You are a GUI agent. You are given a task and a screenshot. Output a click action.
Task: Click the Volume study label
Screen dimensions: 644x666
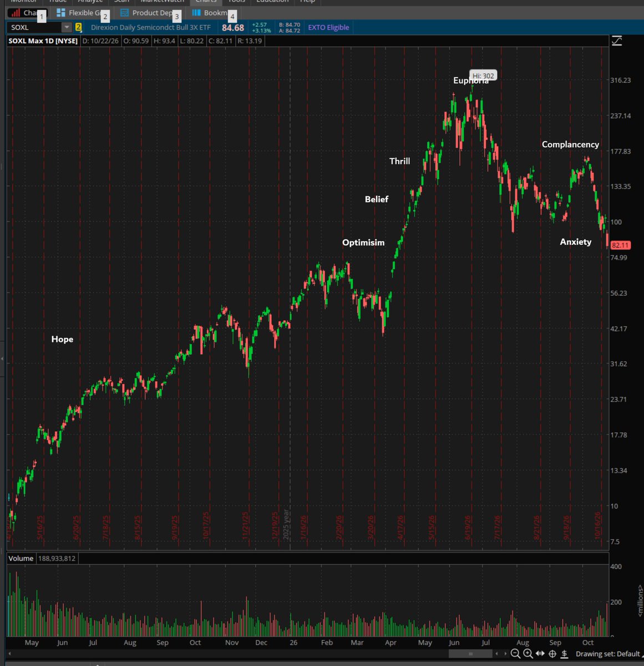coord(21,558)
